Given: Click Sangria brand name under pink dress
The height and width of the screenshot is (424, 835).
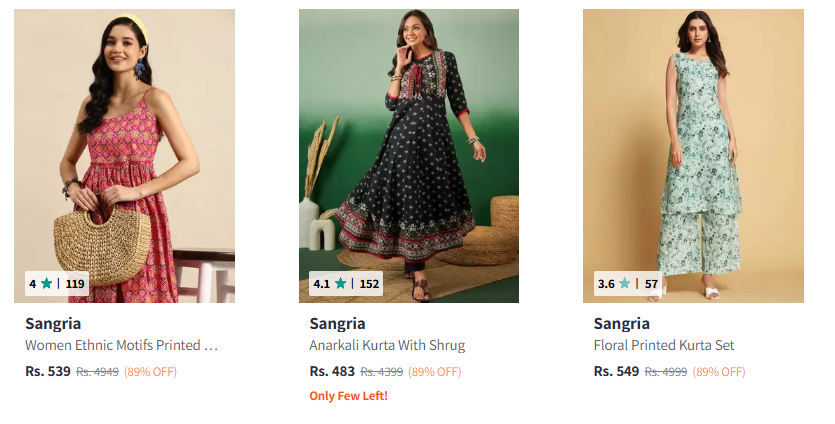Looking at the screenshot, I should (x=53, y=323).
